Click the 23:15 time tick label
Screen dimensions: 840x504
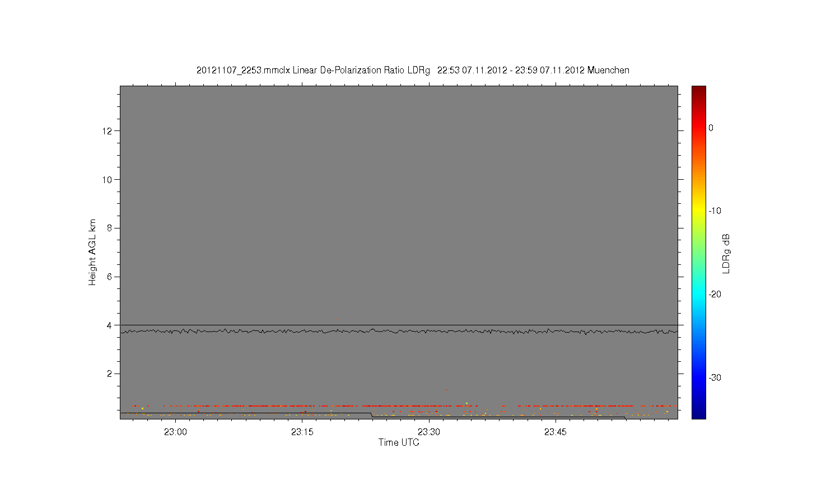pos(302,432)
